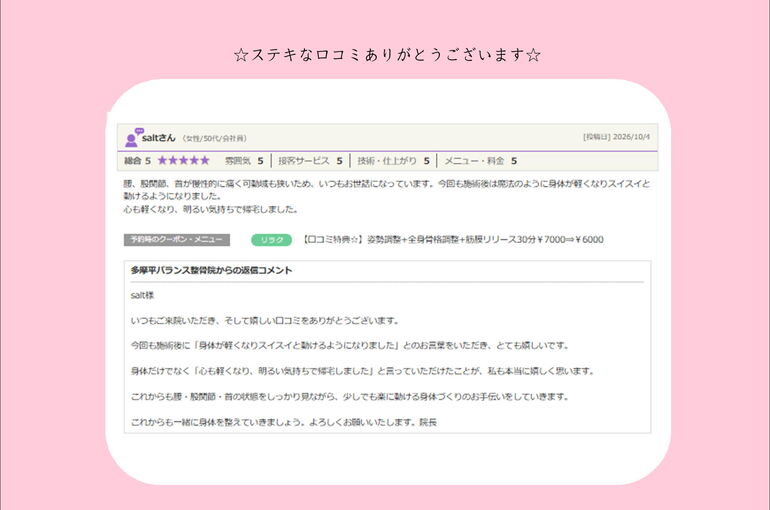Click the closing line これからも一緒に身体を整えて
770x510 pixels.
point(284,422)
